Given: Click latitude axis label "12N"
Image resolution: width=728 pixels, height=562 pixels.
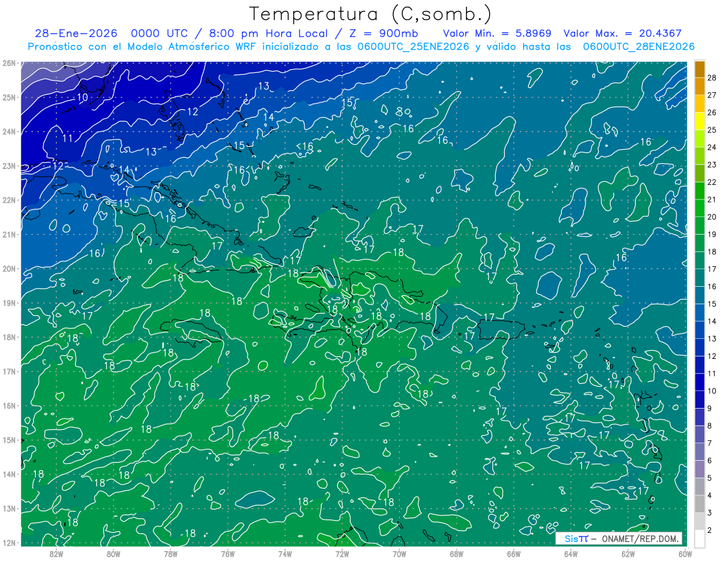Looking at the screenshot, I should (9, 543).
